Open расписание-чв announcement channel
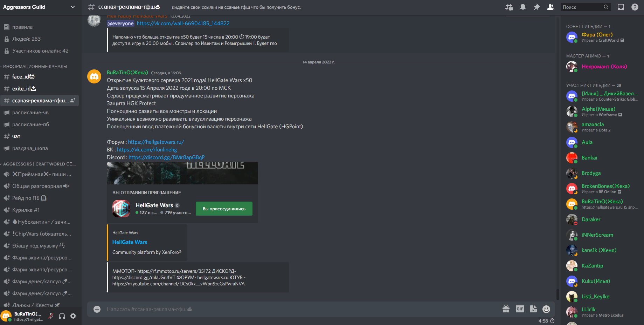Viewport: 644px width, 325px height. tap(39, 113)
